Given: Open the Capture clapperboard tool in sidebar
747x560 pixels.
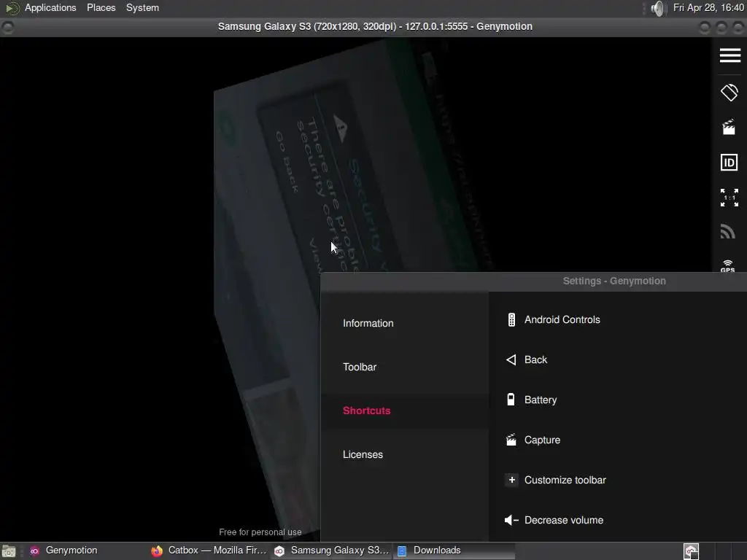Looking at the screenshot, I should (729, 127).
